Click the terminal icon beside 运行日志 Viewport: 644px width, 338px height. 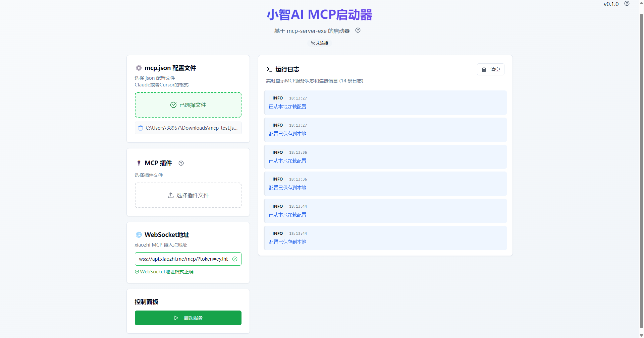[x=269, y=69]
